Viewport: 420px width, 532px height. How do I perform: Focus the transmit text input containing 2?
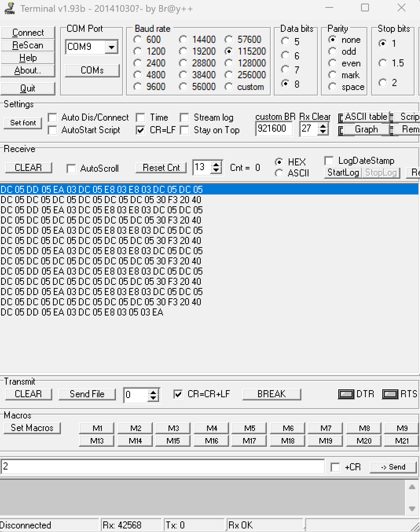[x=163, y=467]
